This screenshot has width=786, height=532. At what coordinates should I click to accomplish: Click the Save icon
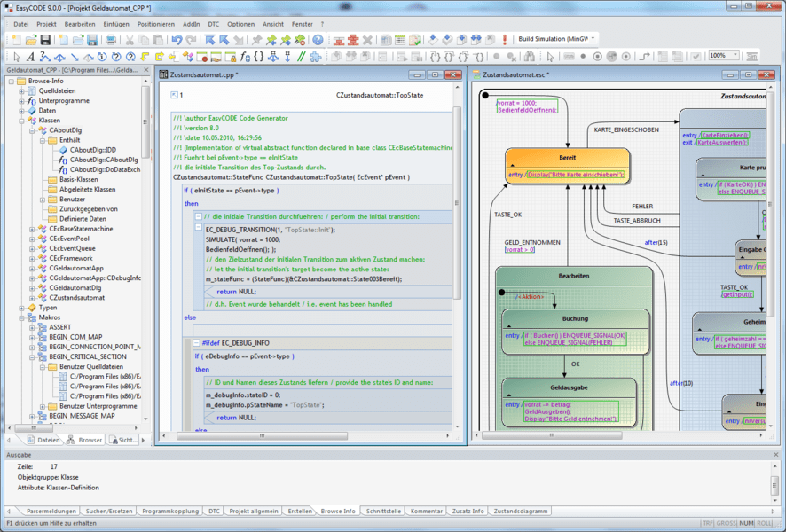coord(46,38)
